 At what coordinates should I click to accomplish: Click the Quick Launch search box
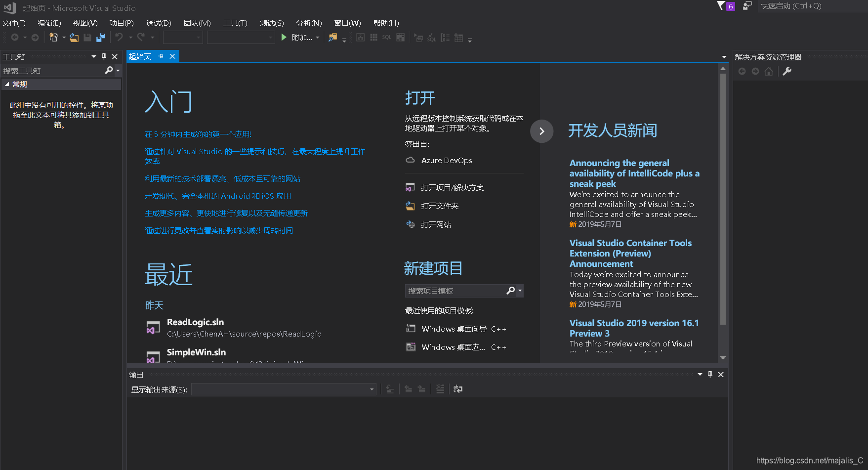pos(812,6)
